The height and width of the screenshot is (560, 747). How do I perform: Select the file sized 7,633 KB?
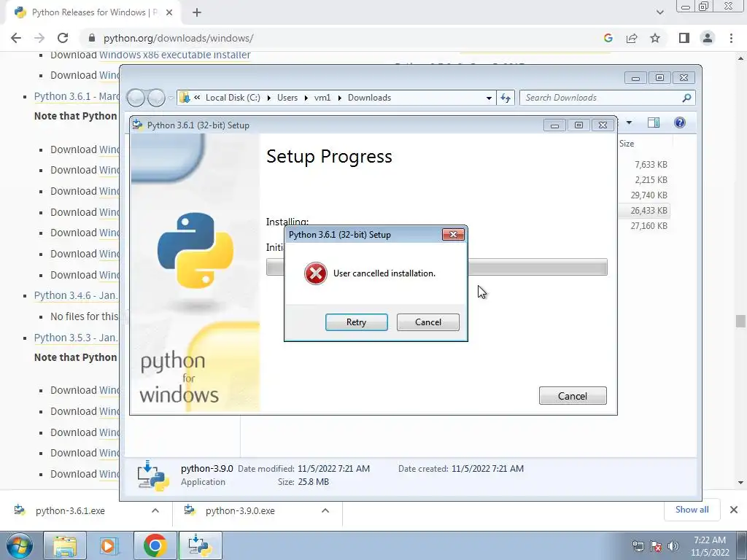click(x=651, y=164)
